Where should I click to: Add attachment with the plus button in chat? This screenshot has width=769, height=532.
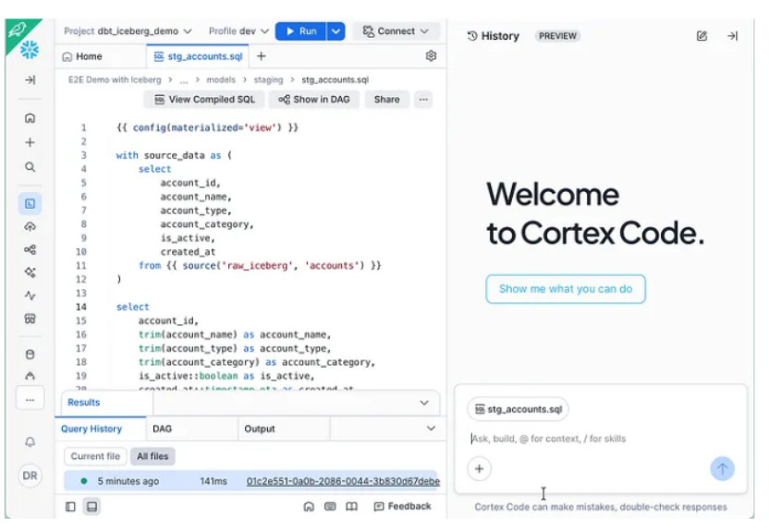(479, 469)
